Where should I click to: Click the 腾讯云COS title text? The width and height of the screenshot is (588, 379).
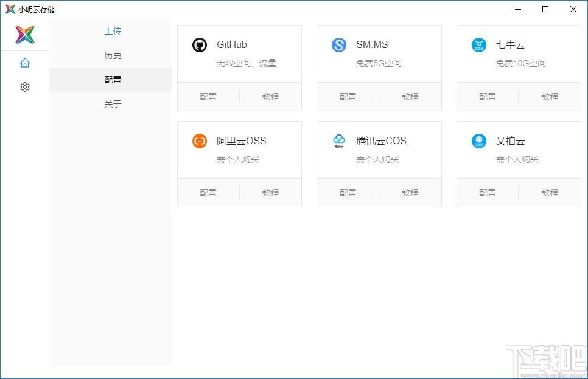click(x=381, y=141)
